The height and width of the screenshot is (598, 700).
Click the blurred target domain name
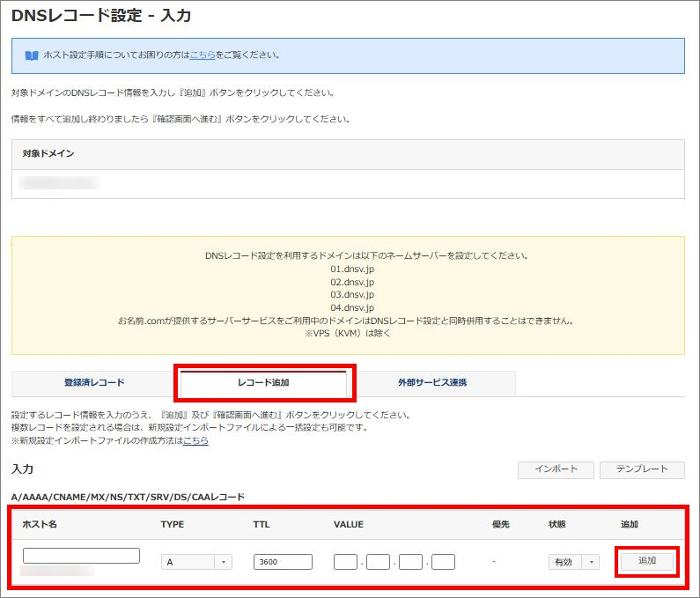(x=59, y=182)
